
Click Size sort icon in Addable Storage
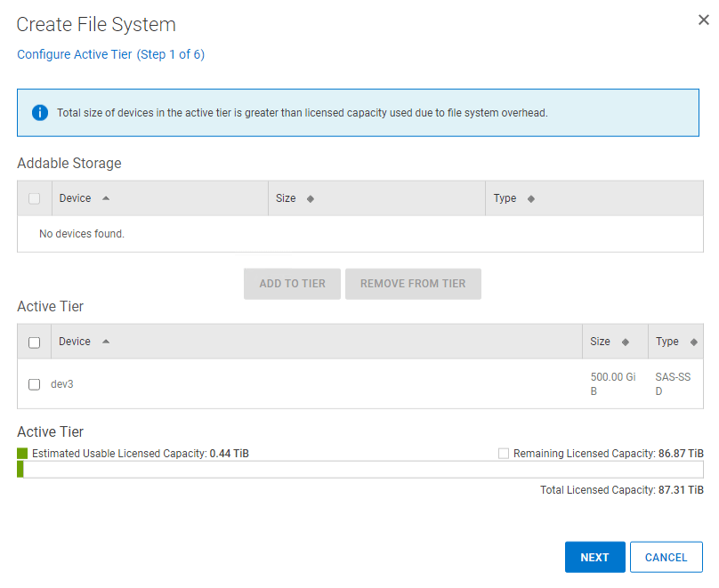[310, 198]
